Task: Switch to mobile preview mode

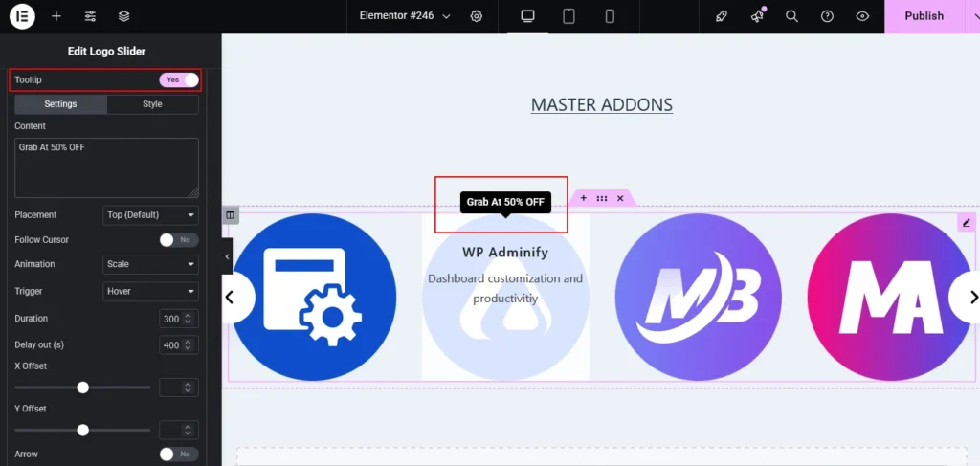Action: 610,16
